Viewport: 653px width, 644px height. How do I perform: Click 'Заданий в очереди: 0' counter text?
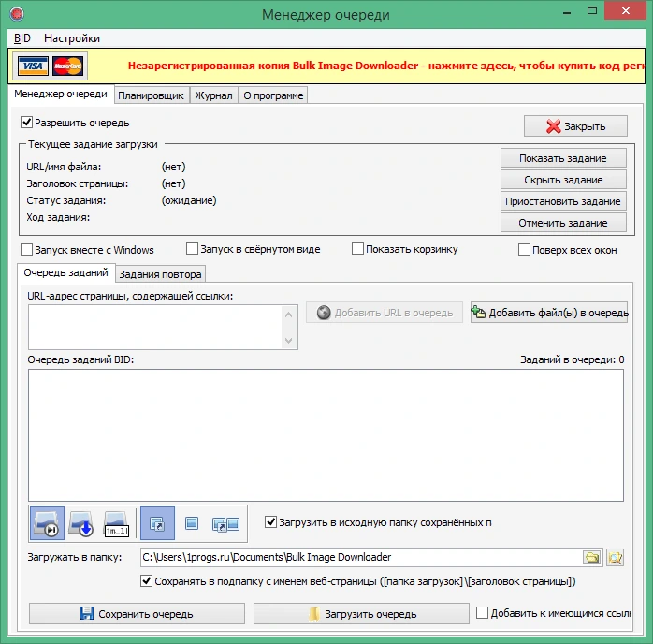pyautogui.click(x=573, y=359)
